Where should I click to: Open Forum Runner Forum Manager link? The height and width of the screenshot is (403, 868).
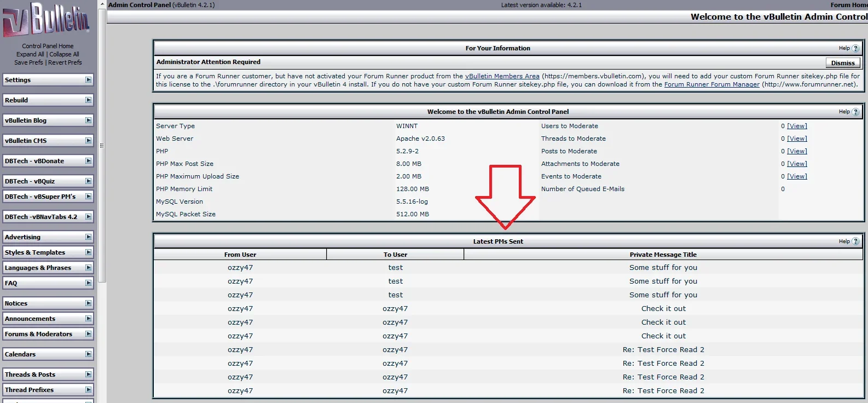[712, 84]
